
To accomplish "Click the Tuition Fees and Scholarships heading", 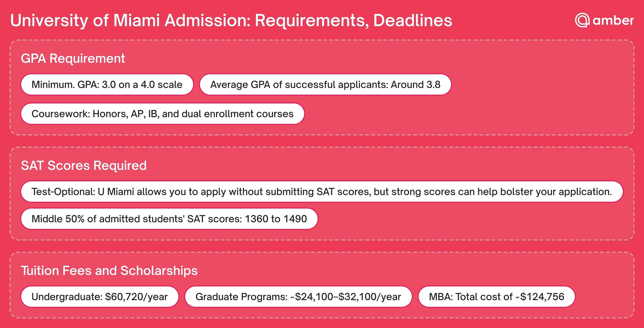I will [x=109, y=271].
